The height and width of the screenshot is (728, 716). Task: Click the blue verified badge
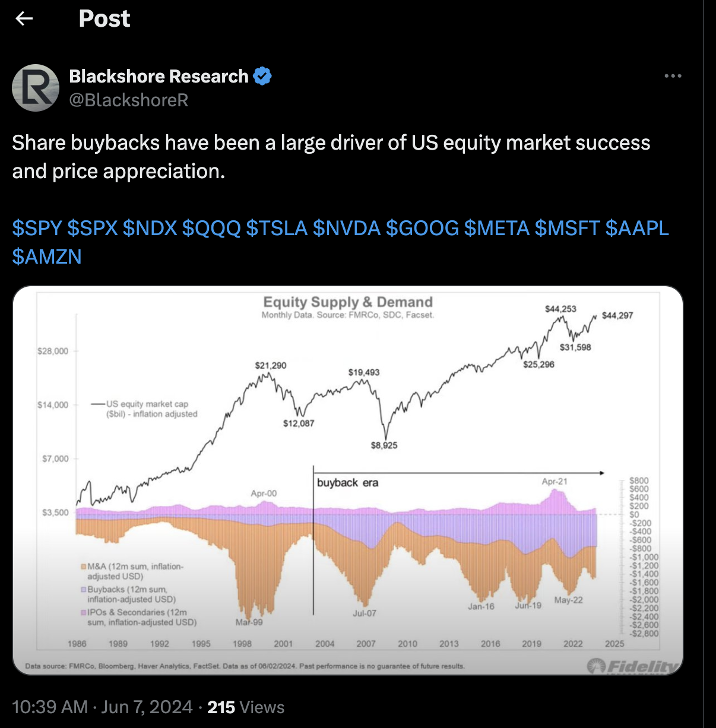point(262,76)
